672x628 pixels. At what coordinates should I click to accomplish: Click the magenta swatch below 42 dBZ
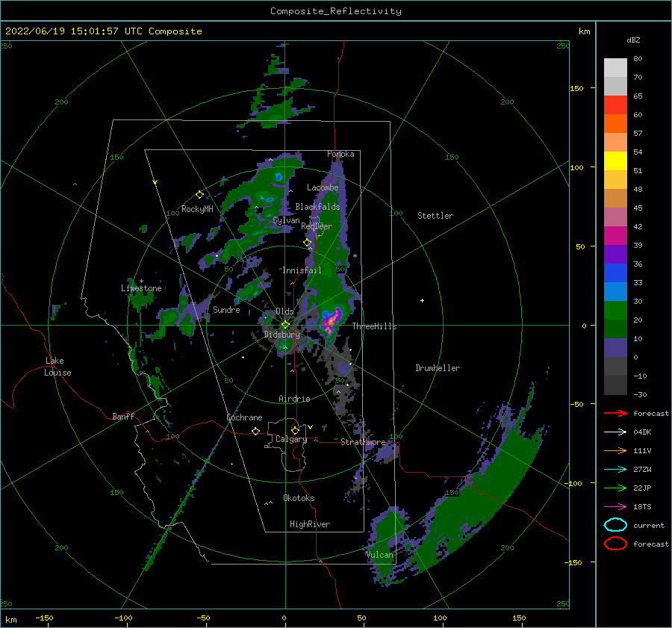615,236
